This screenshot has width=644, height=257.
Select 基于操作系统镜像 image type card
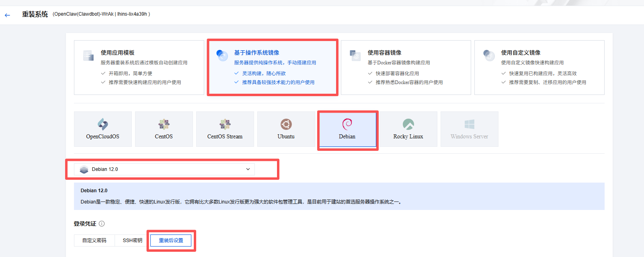point(273,68)
